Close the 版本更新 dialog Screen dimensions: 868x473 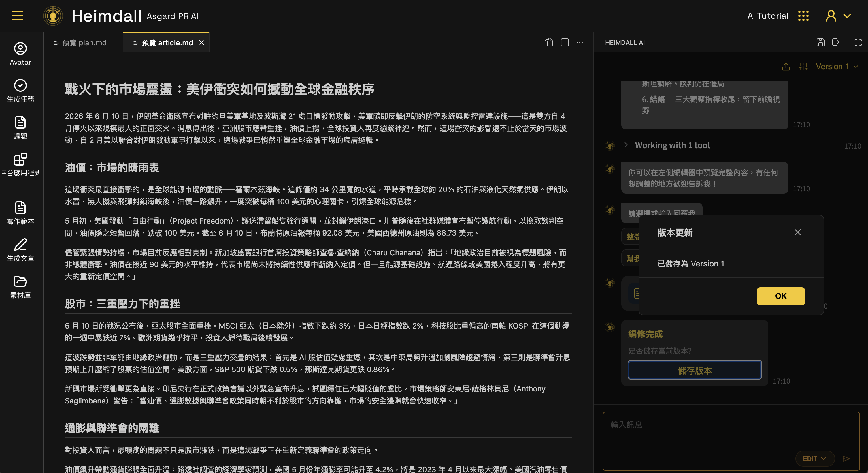pyautogui.click(x=797, y=232)
